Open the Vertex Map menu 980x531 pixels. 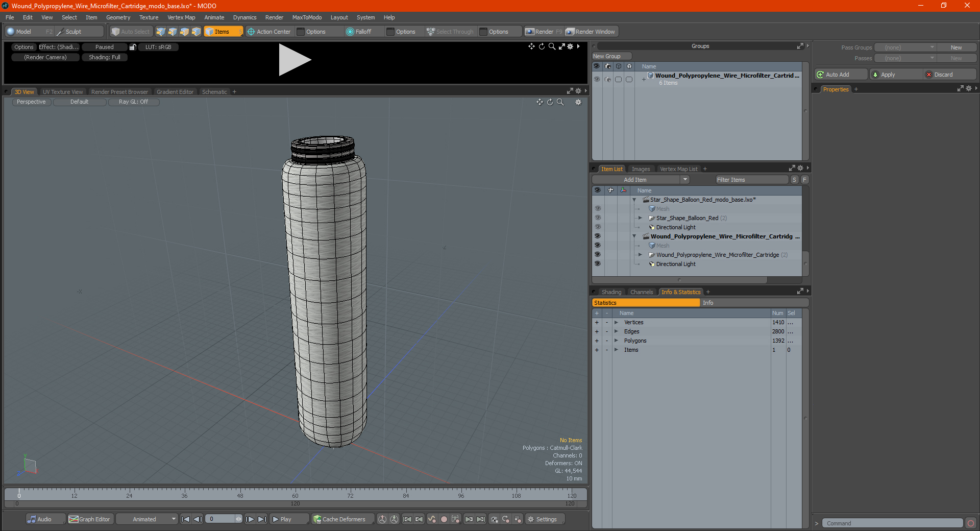[x=181, y=17]
